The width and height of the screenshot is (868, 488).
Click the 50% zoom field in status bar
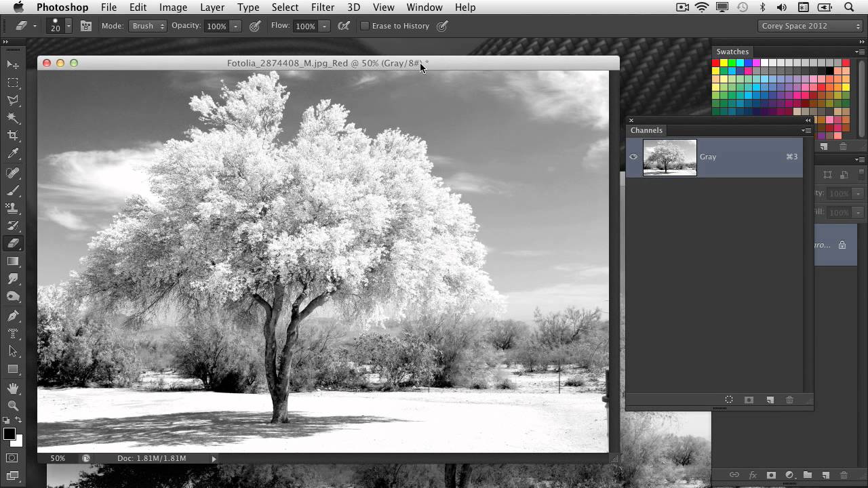[x=58, y=459]
